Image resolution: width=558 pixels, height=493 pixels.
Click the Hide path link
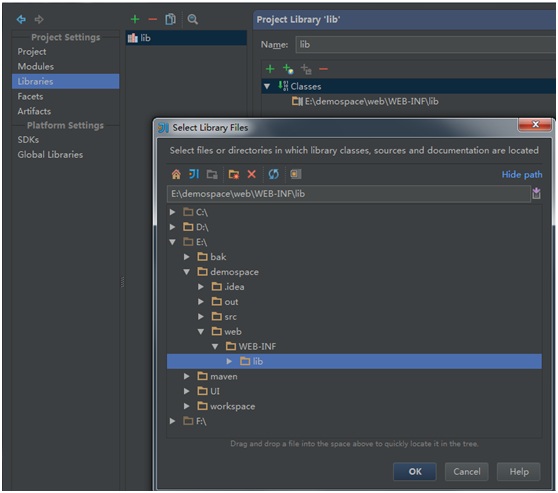[522, 174]
